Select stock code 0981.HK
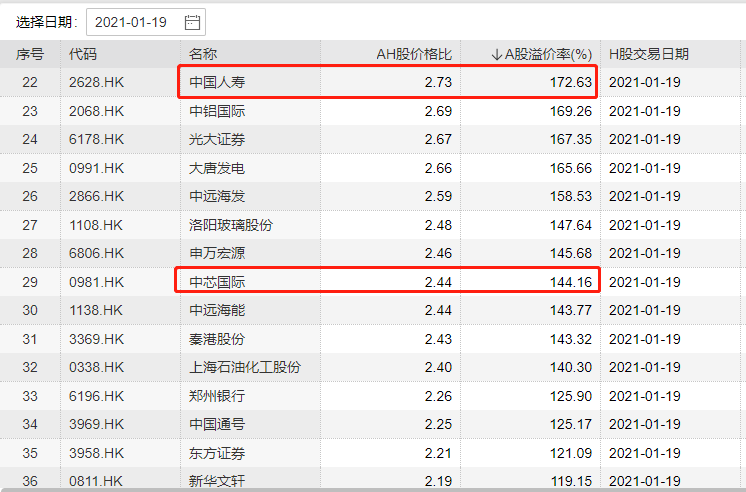The height and width of the screenshot is (492, 746). click(97, 282)
